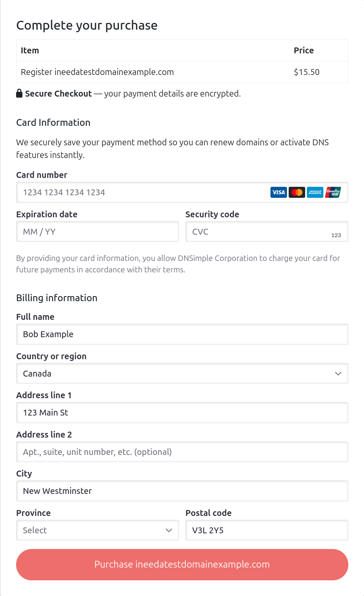This screenshot has width=364, height=596.
Task: Select the Item column header
Action: (30, 50)
